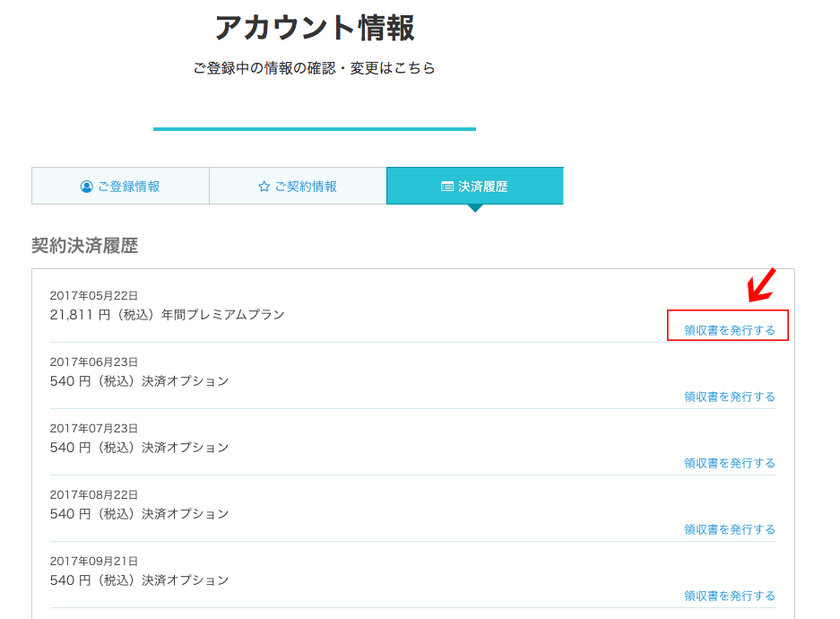Select the 決済履歴 tab

pos(474,186)
